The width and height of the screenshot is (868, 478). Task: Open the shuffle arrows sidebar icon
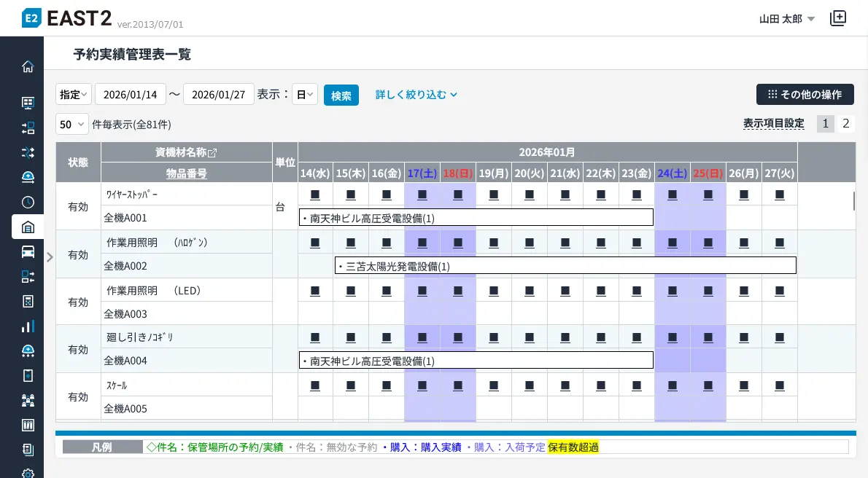point(28,152)
